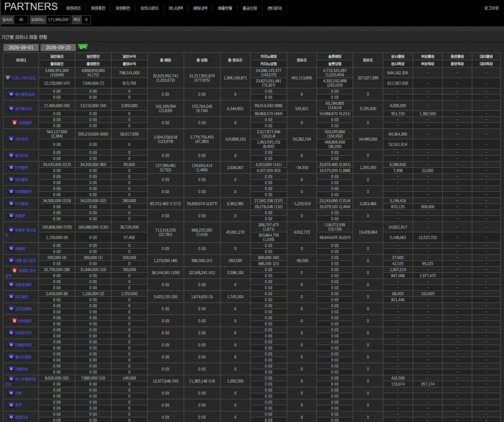The image size is (504, 422).
Task: Click the 부 badge beside 킹콩티비
Action: pyautogui.click(x=11, y=417)
